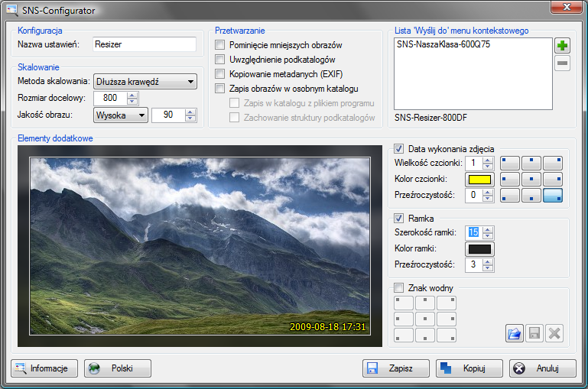This screenshot has width=588, height=389.
Task: Enable Uwzględnienie podkatalogów checkbox
Action: tap(219, 59)
